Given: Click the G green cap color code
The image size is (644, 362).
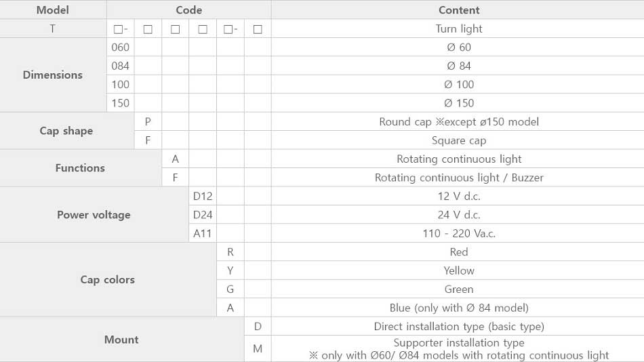Looking at the screenshot, I should tap(230, 289).
